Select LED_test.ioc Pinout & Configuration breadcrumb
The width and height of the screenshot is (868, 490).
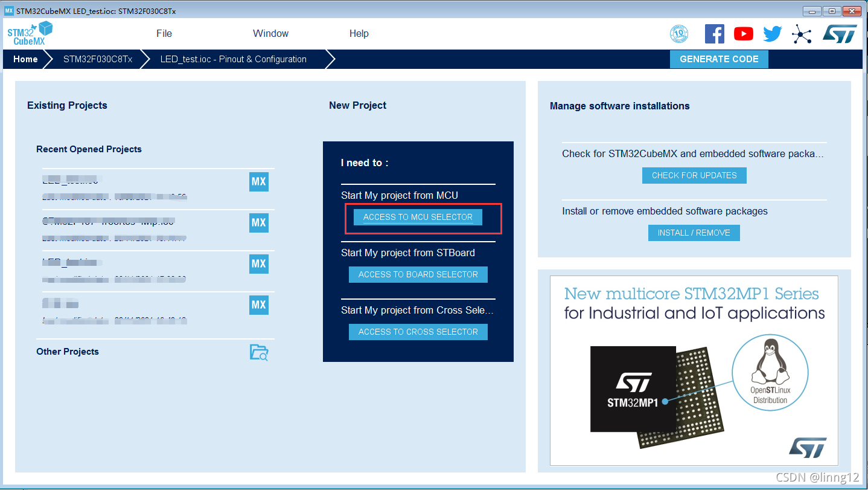tap(234, 59)
